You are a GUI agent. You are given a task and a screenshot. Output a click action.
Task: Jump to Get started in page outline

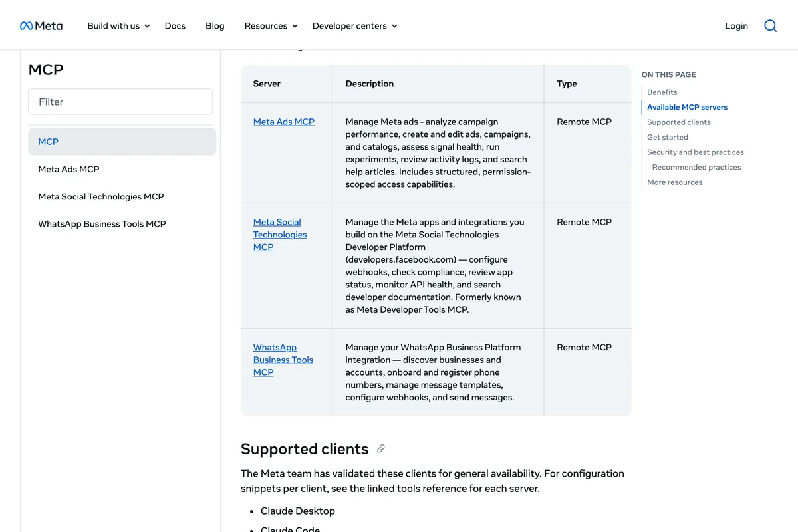point(667,137)
